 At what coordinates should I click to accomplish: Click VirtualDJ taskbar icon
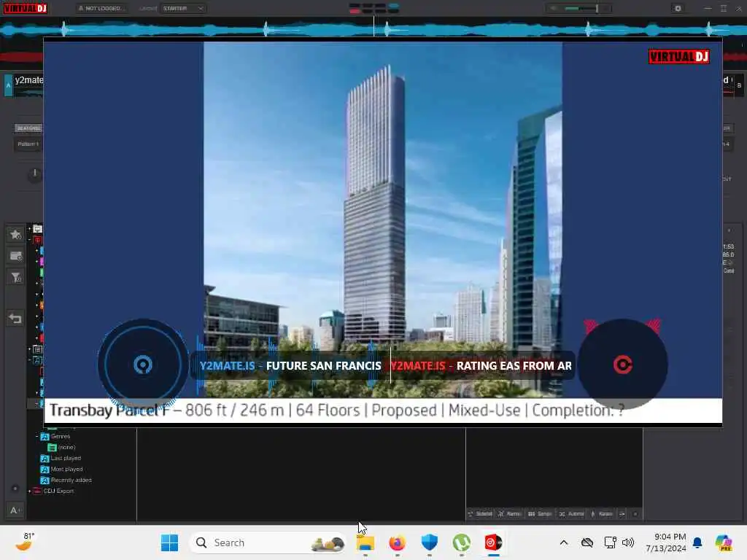[494, 542]
